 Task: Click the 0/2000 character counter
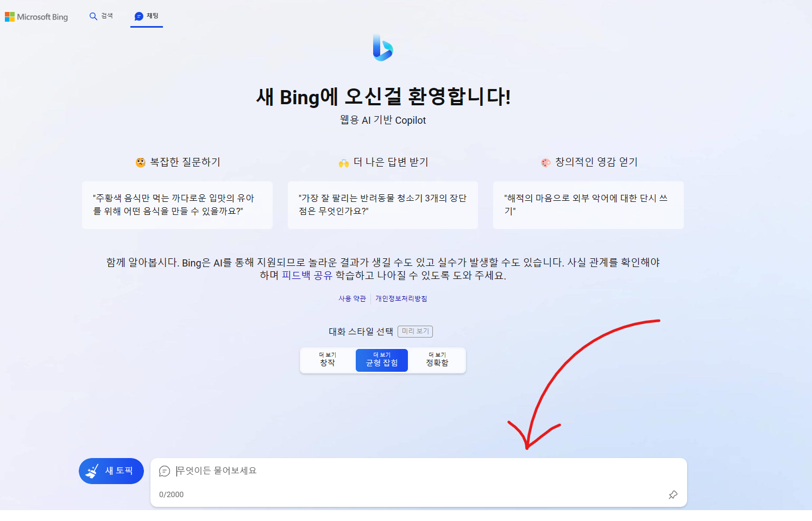(171, 494)
